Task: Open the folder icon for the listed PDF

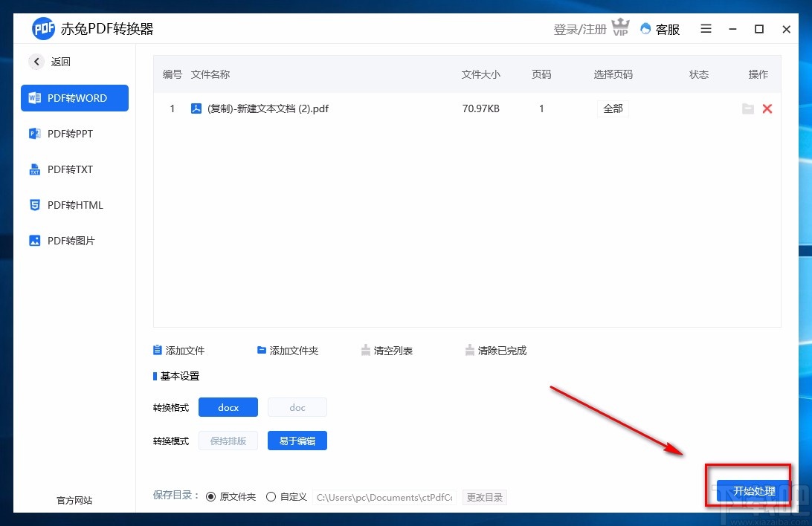Action: 748,108
